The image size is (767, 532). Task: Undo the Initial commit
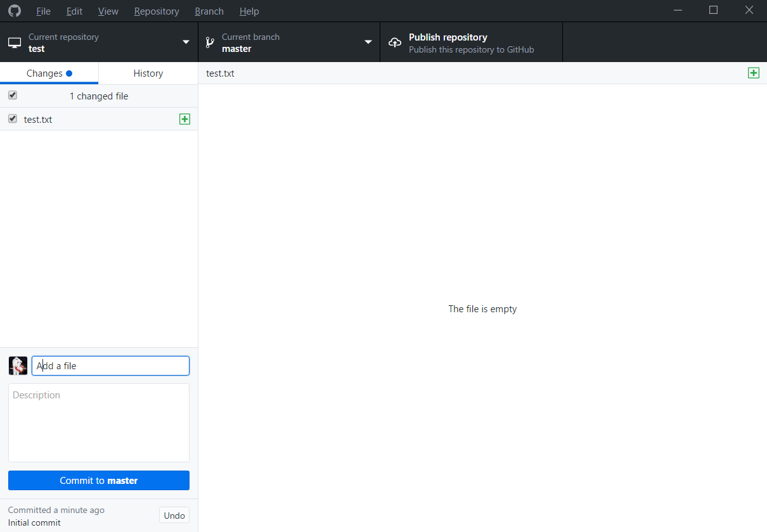[174, 516]
